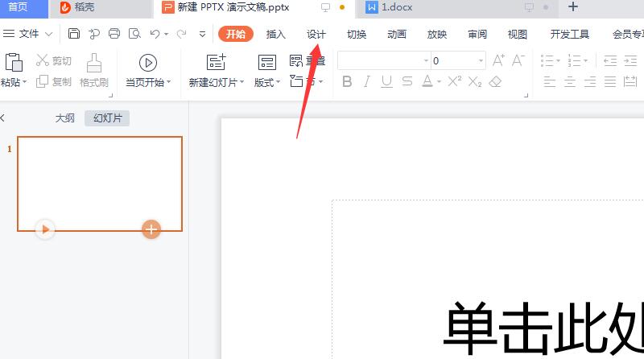Image resolution: width=644 pixels, height=359 pixels.
Task: Align text left
Action: pyautogui.click(x=550, y=81)
